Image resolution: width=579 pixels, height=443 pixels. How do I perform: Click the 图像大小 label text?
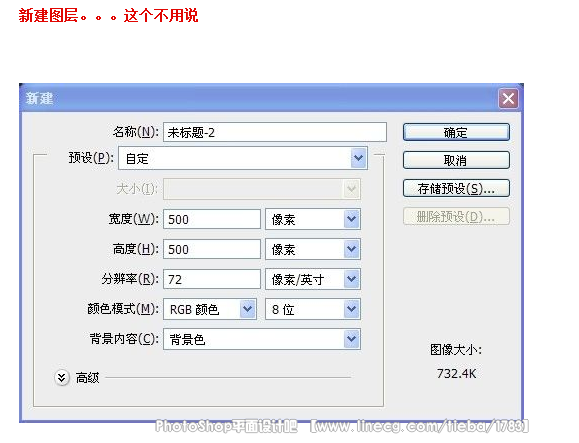pyautogui.click(x=456, y=350)
